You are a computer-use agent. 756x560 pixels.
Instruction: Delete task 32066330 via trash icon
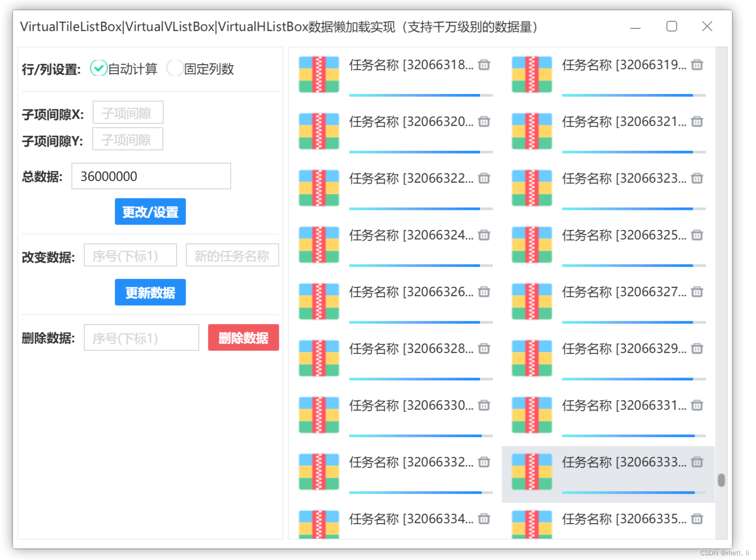point(484,405)
